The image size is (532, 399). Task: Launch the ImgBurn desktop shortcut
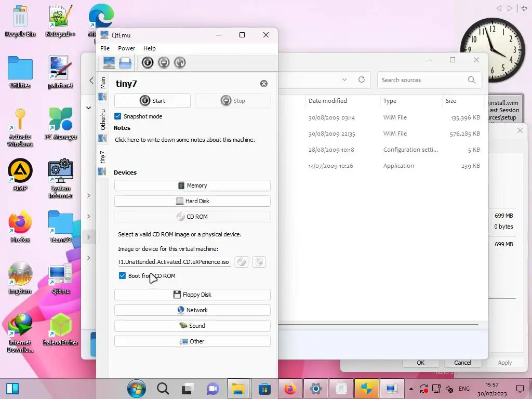(x=20, y=278)
